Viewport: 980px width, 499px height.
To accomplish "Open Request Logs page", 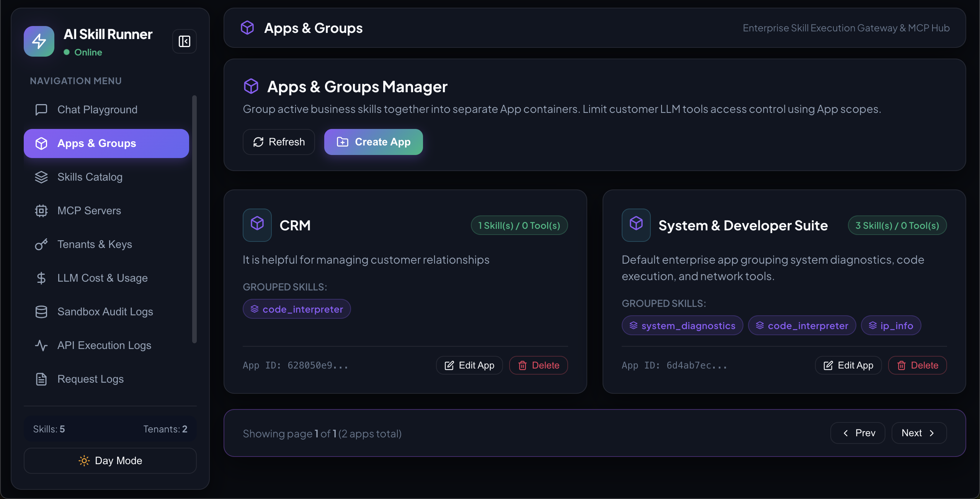I will [x=106, y=379].
